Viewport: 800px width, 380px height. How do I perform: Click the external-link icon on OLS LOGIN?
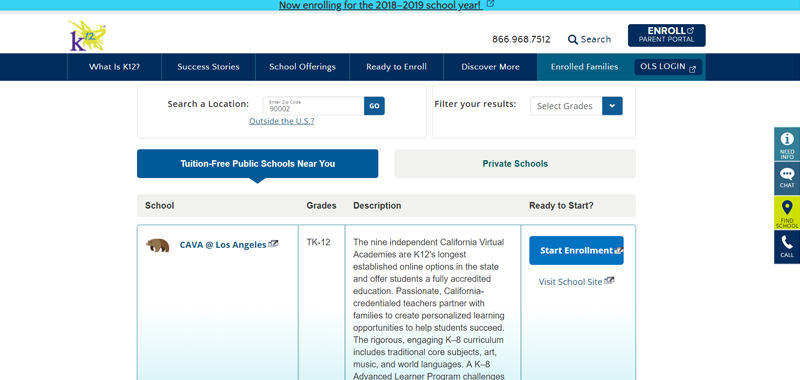tap(692, 69)
